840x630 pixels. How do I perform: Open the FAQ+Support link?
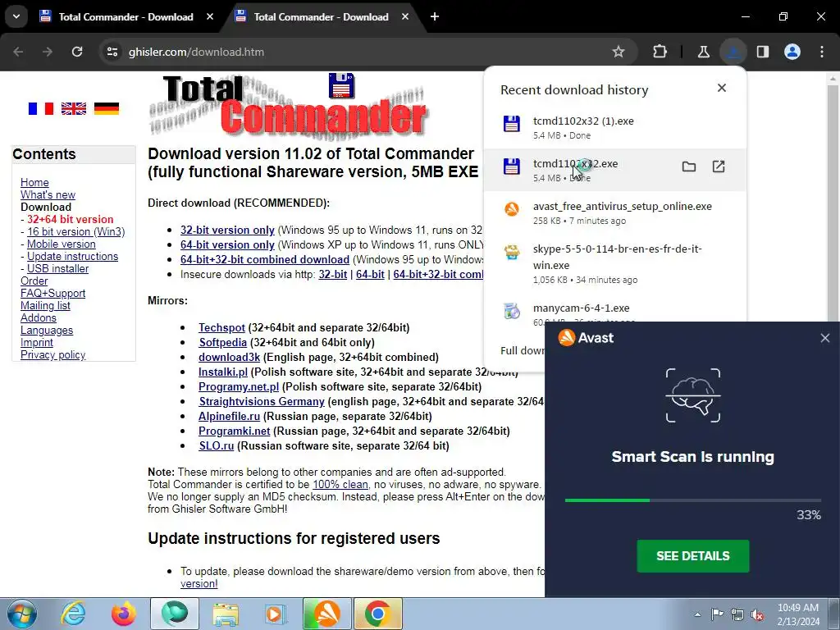click(x=52, y=293)
